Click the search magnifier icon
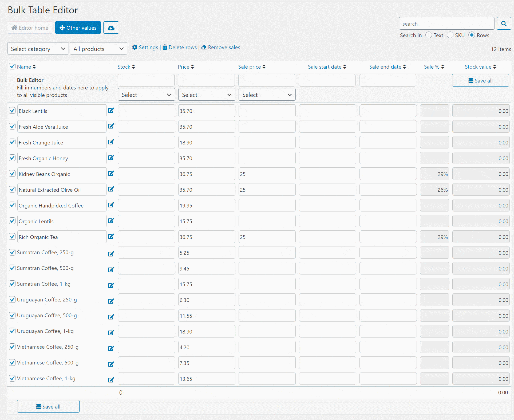Image resolution: width=514 pixels, height=420 pixels. 504,23
